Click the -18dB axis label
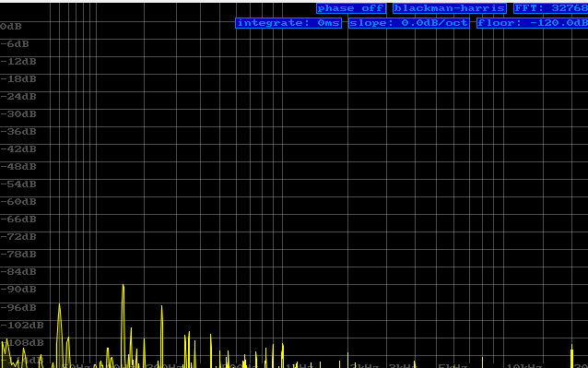The width and height of the screenshot is (588, 368). pos(18,79)
